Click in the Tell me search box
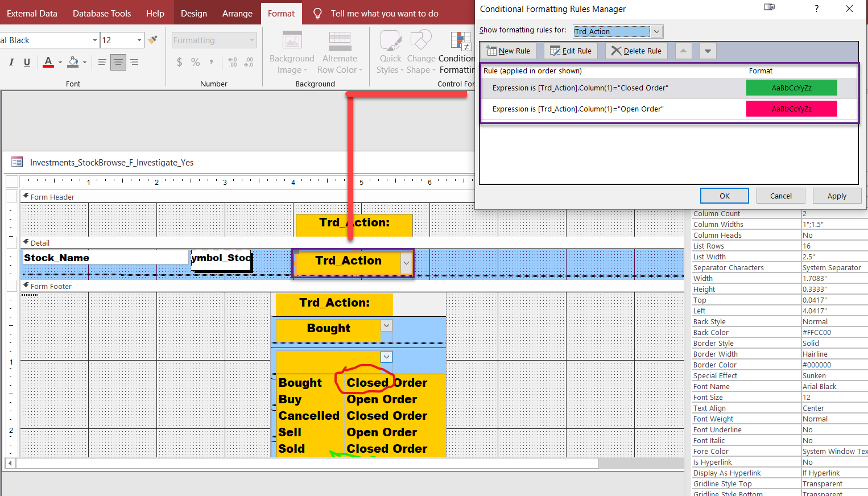This screenshot has height=496, width=868. tap(385, 13)
